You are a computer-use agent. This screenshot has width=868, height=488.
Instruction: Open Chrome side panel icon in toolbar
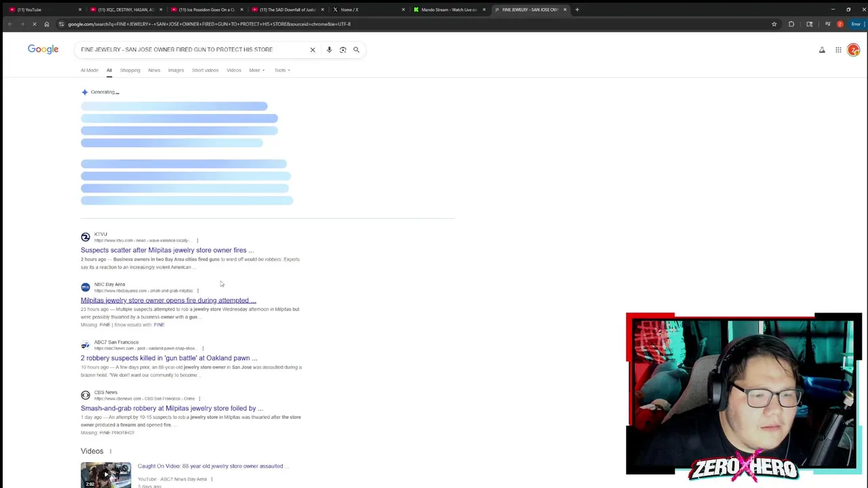(x=809, y=24)
